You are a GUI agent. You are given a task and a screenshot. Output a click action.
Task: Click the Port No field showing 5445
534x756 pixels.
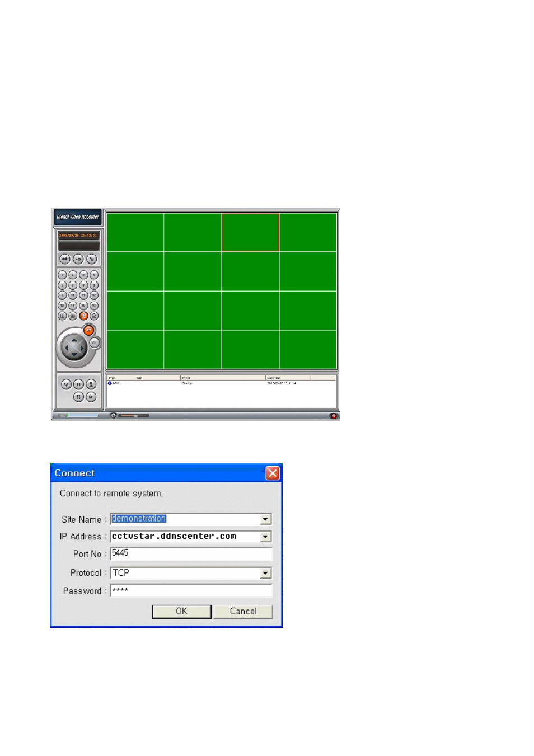pos(191,554)
